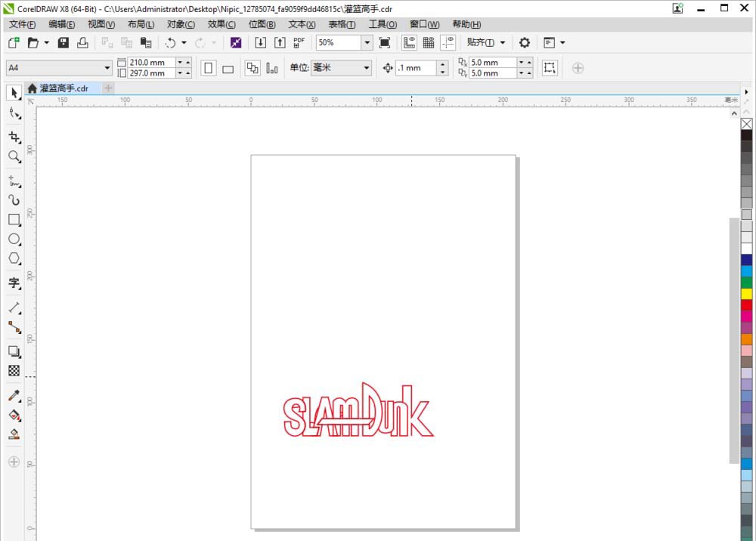756x541 pixels.
Task: Open the 文件(F) menu
Action: (x=22, y=24)
